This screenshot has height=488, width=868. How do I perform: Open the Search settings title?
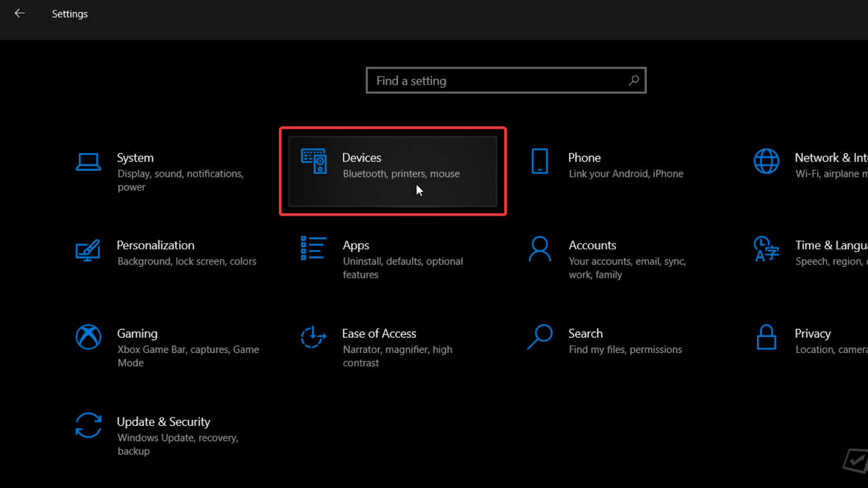[x=585, y=333]
